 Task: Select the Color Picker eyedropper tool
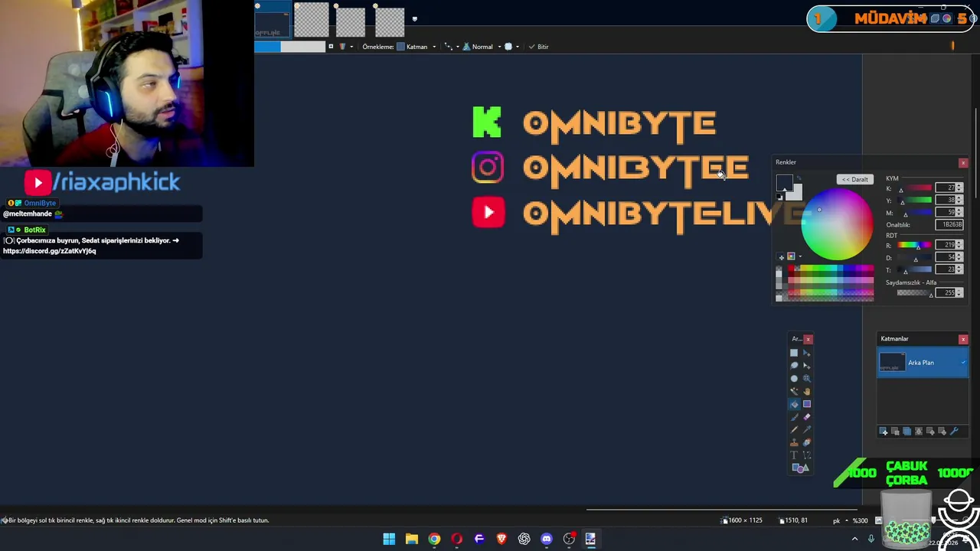806,429
